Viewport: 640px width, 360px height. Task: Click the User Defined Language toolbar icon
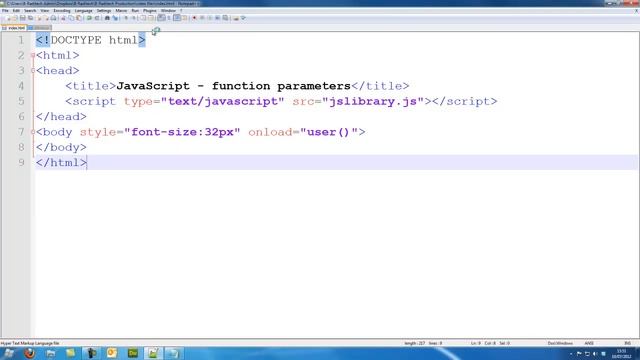(185, 18)
